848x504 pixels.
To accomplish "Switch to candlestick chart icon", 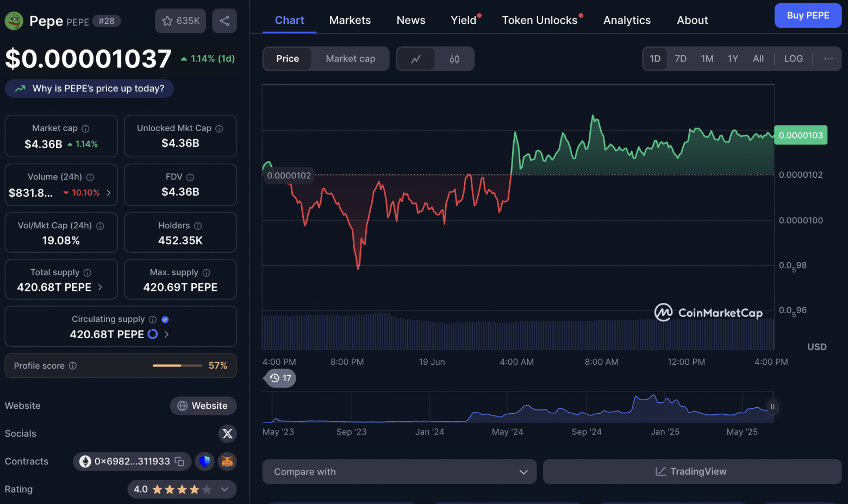I will (x=454, y=59).
